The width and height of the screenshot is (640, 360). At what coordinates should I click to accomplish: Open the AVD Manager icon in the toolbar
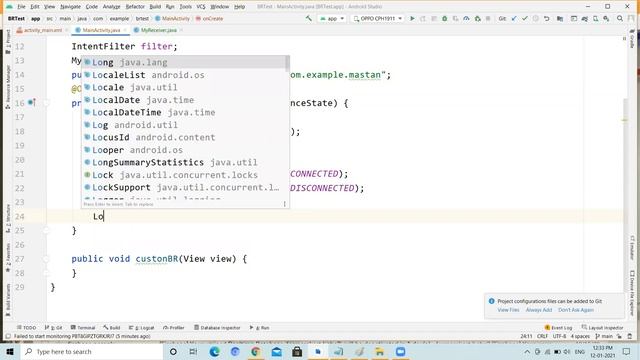pos(596,18)
